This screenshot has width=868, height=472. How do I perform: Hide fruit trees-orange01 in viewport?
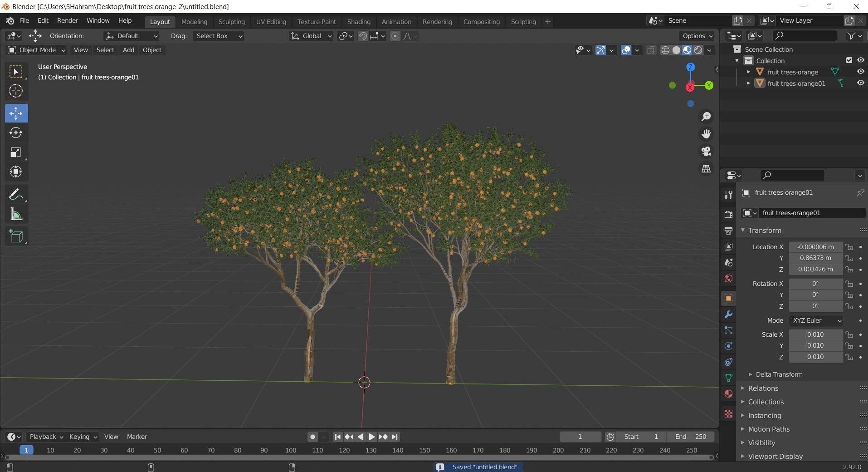coord(860,83)
